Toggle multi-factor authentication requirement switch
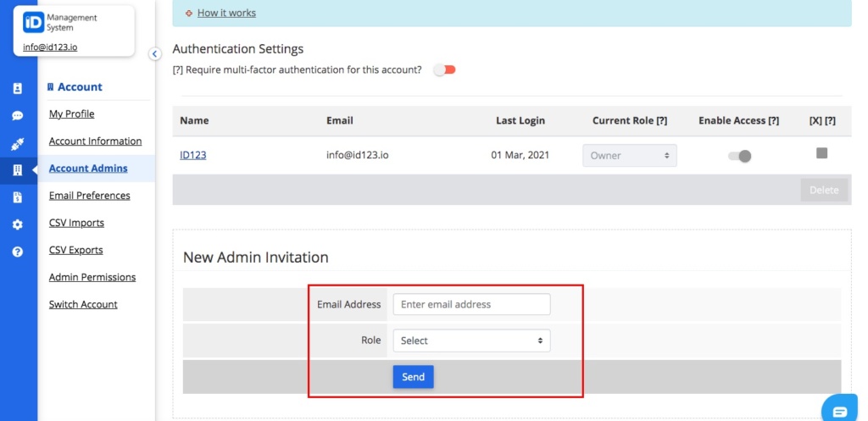The width and height of the screenshot is (868, 421). coord(444,69)
